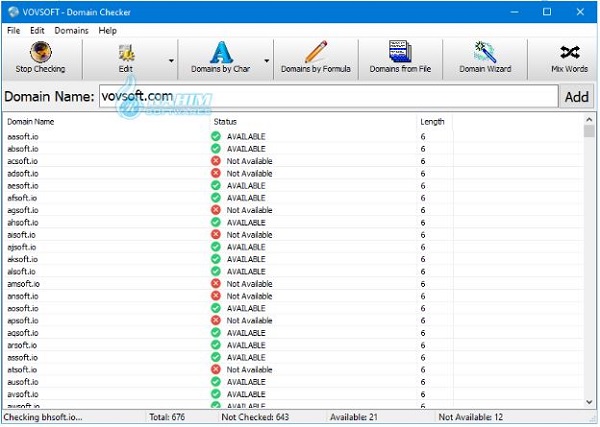600x427 pixels.
Task: Click red status icon for agsoft.io
Action: [x=216, y=210]
